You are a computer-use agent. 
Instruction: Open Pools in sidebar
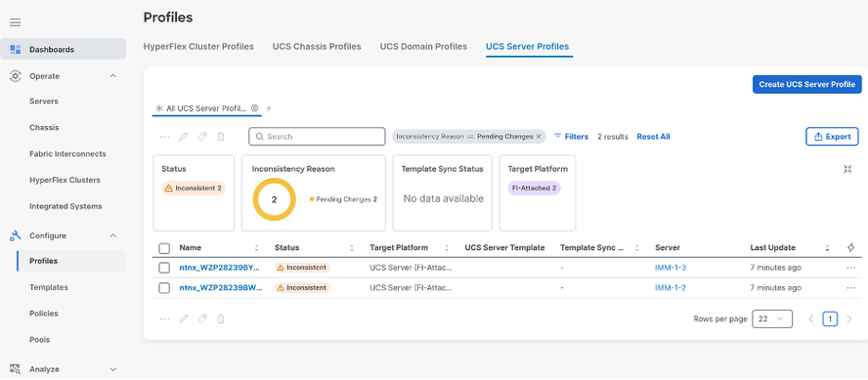click(39, 340)
